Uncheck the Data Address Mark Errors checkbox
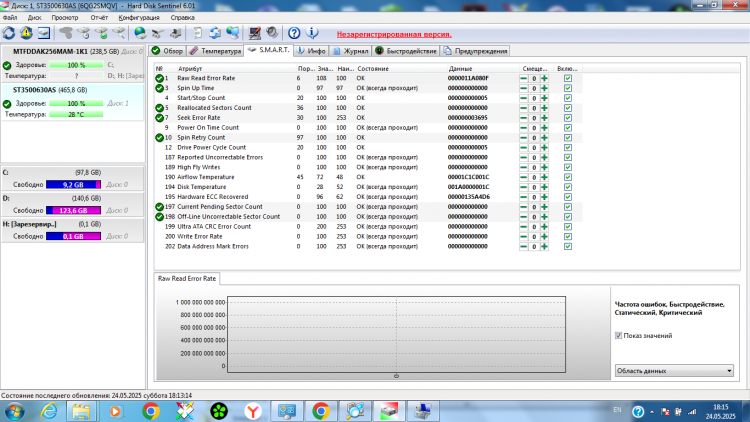750x422 pixels. click(x=568, y=246)
